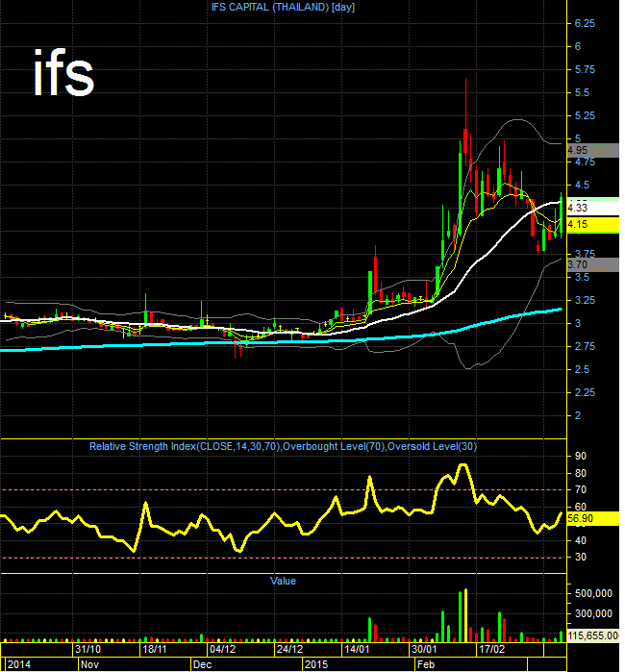This screenshot has height=672, width=625.
Task: Click the tallest yellow volume bar
Action: (x=466, y=615)
